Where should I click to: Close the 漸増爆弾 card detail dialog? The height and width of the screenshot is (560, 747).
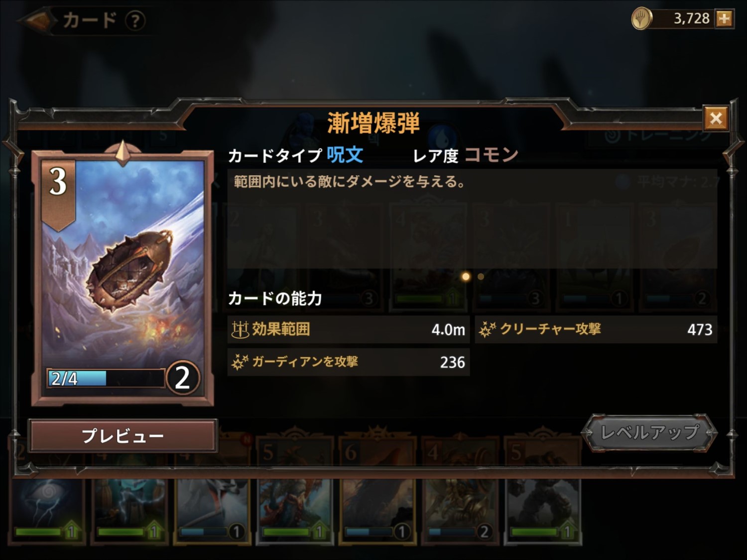(x=716, y=118)
